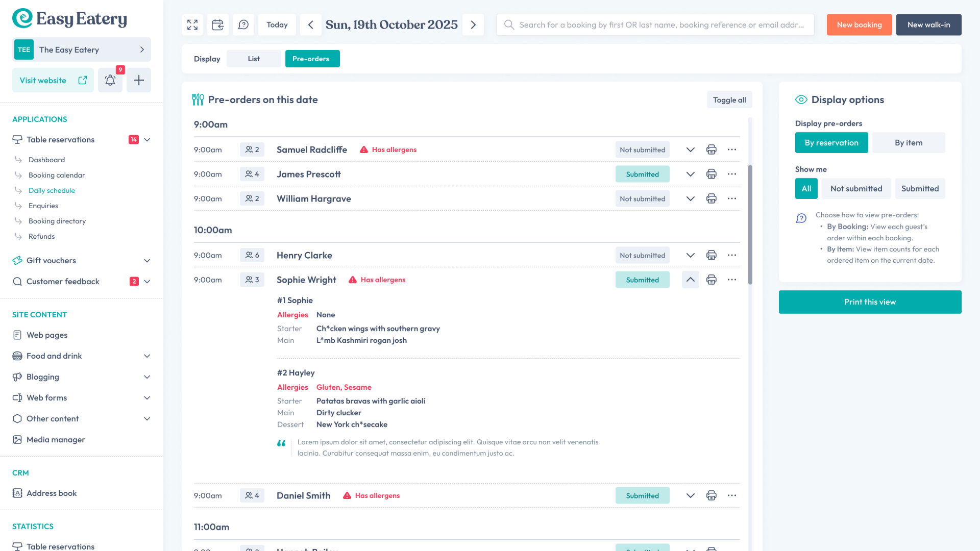The image size is (980, 551).
Task: Open Booking calendar in sidebar
Action: click(57, 175)
